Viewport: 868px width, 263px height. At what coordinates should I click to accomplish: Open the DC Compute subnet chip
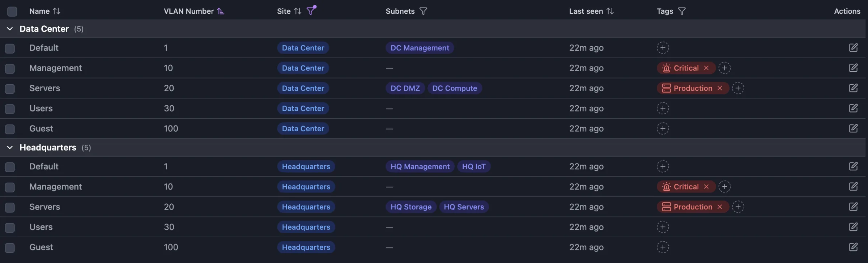[x=455, y=88]
